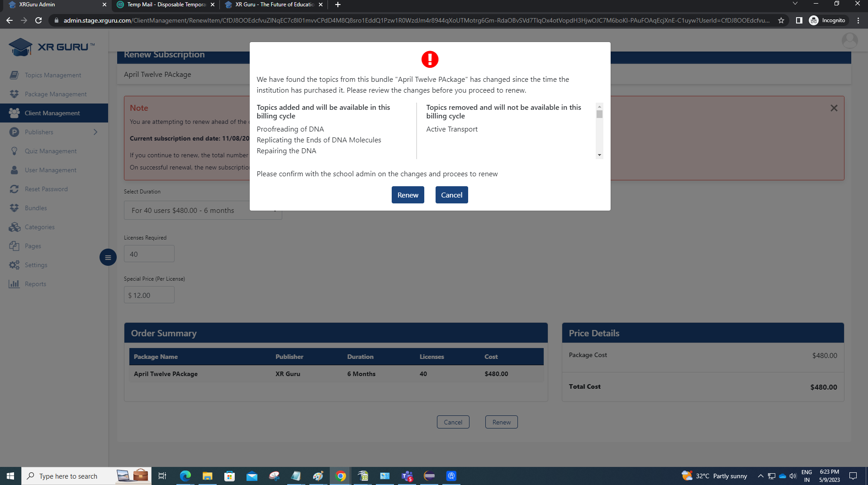Click the dialog scrollbar thumb
The image size is (868, 485).
coord(599,114)
